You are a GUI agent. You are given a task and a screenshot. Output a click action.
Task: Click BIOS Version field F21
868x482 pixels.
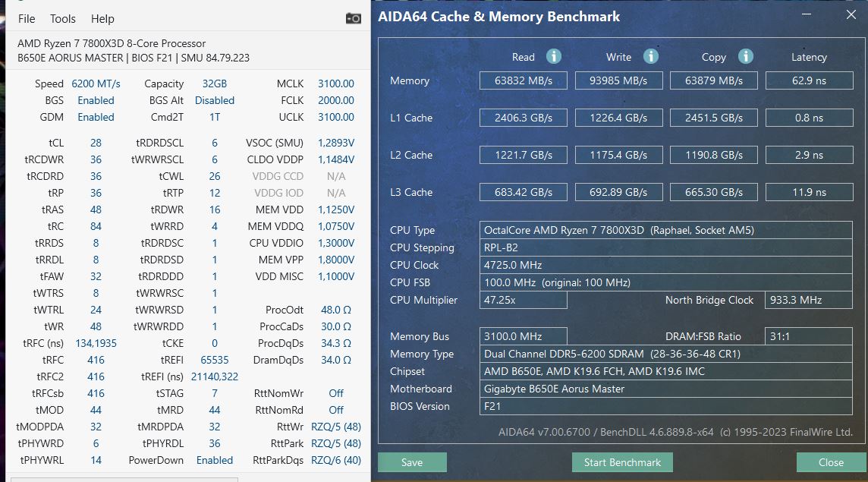click(x=665, y=406)
